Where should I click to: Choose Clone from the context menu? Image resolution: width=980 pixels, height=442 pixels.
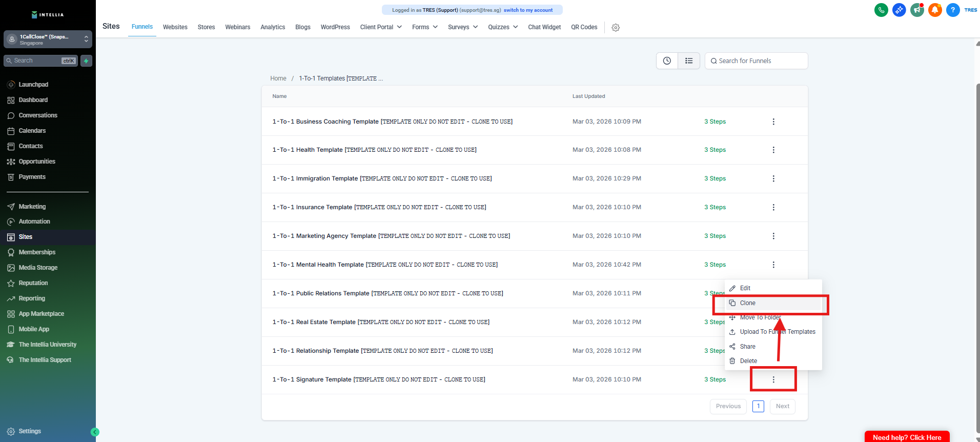[773, 303]
